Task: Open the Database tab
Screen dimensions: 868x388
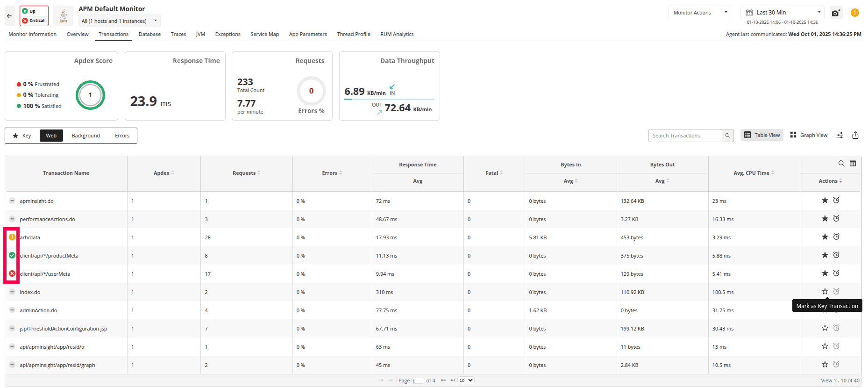Action: click(x=149, y=34)
